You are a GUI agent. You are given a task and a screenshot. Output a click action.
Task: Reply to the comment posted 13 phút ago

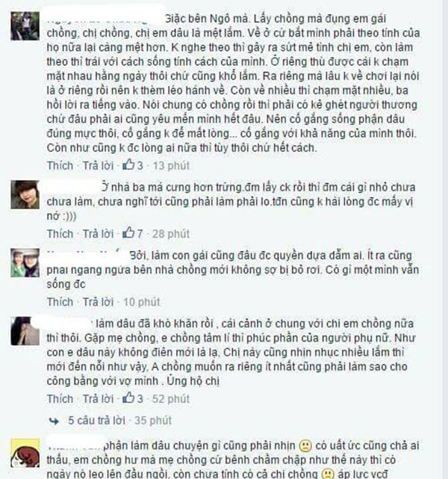point(98,166)
